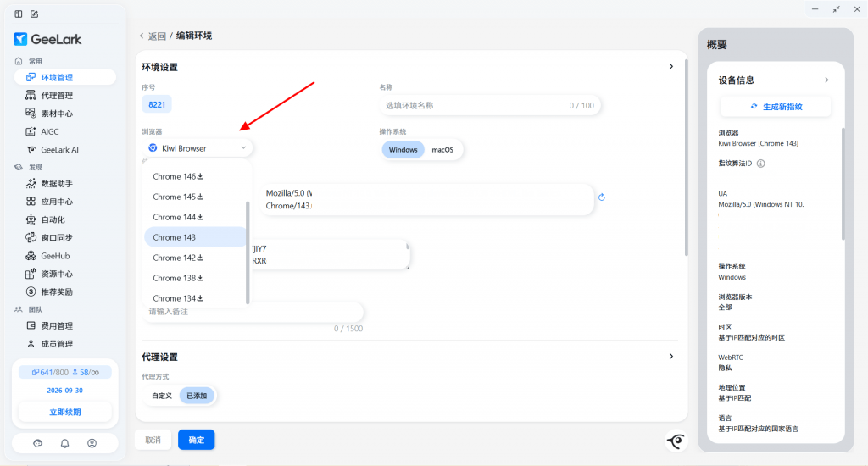
Task: Click download icon beside Chrome 134
Action: [x=200, y=297]
